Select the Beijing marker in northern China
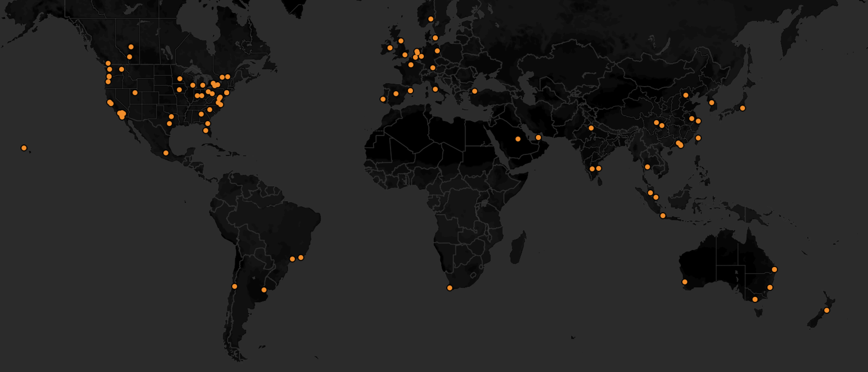This screenshot has height=372, width=868. point(686,95)
